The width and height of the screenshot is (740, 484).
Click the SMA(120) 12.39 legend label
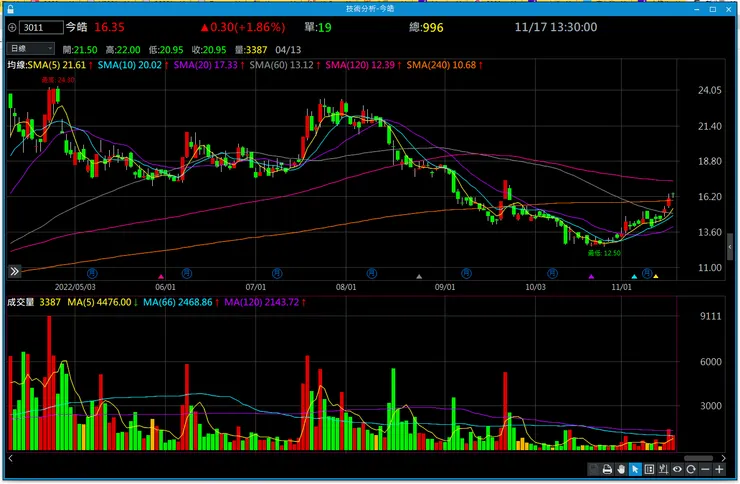[x=360, y=65]
